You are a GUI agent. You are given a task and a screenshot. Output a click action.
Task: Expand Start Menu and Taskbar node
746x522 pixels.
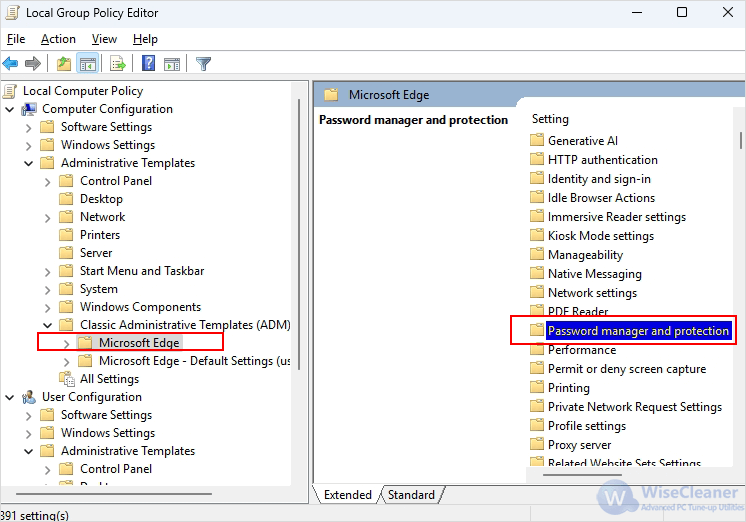48,272
